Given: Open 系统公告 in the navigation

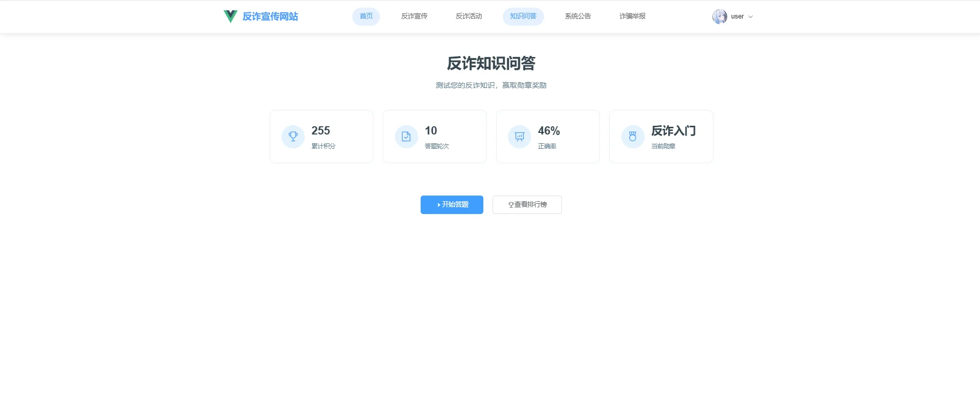Looking at the screenshot, I should [x=578, y=16].
